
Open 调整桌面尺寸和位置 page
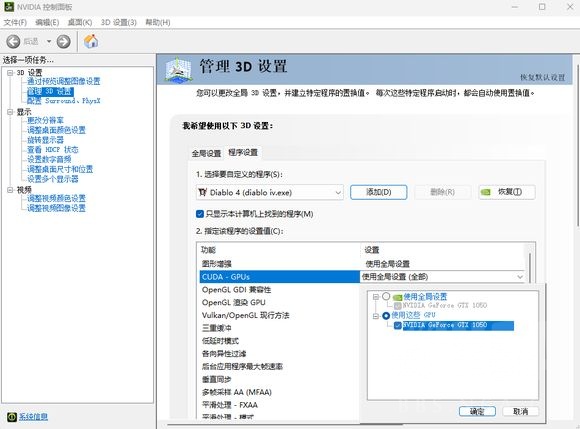pyautogui.click(x=60, y=169)
